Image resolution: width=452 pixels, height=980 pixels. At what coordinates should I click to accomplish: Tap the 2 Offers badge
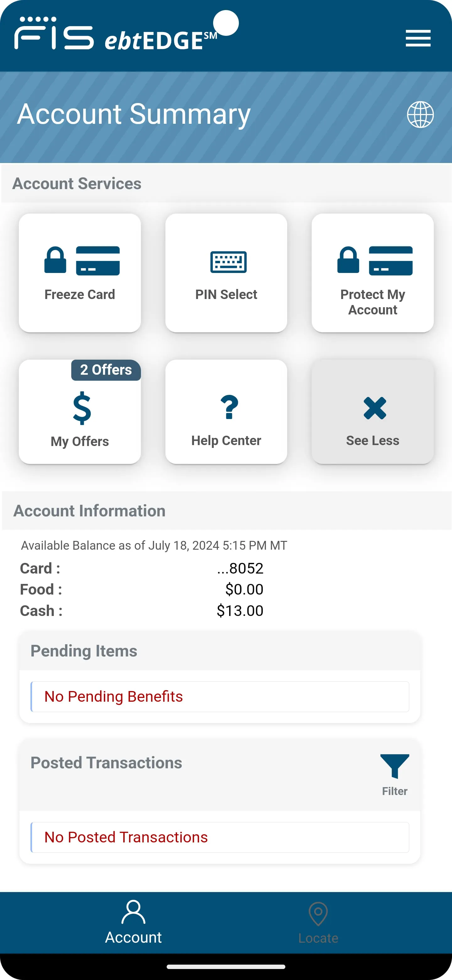106,370
